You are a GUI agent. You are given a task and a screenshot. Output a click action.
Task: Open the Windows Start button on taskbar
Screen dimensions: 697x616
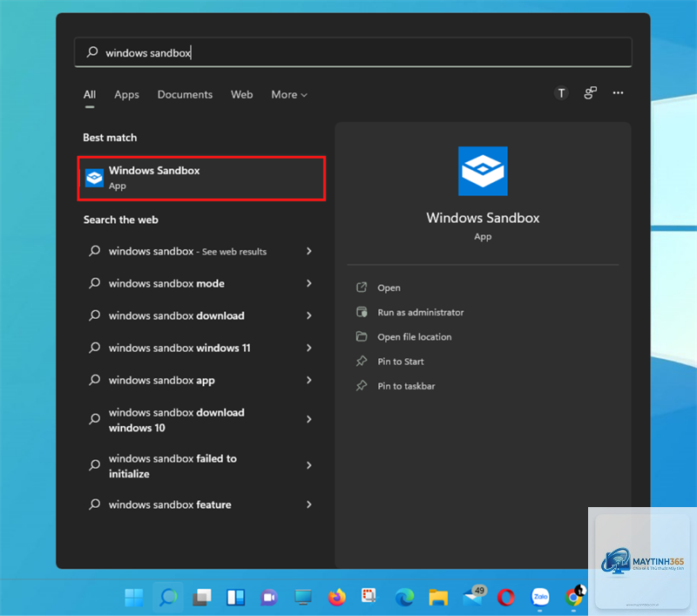pyautogui.click(x=134, y=598)
